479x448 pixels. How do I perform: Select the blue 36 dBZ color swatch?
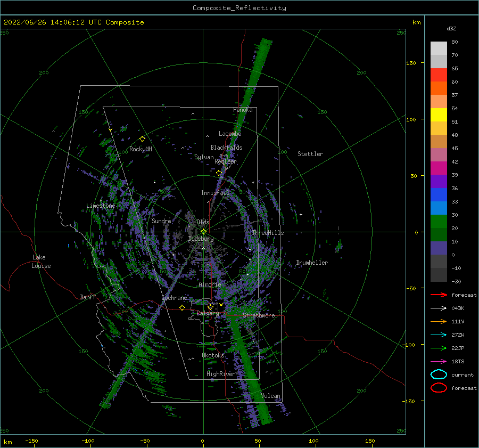439,194
